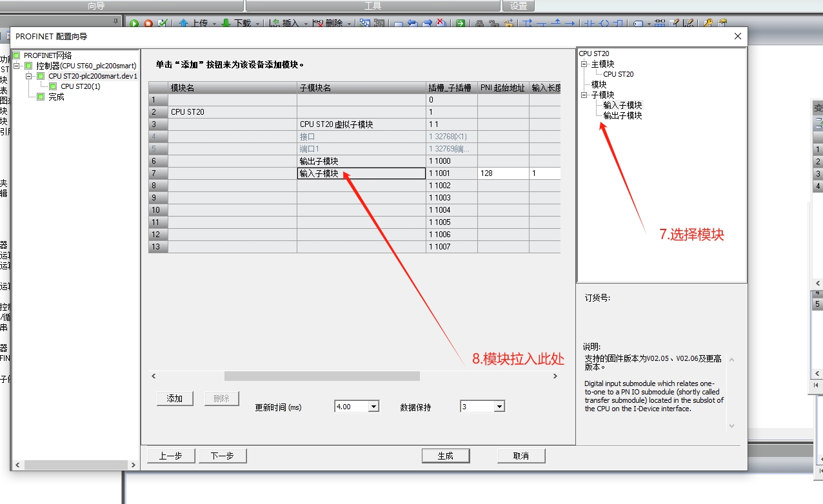Click the greyed 删除 button beside 添加
The width and height of the screenshot is (823, 504).
click(221, 398)
